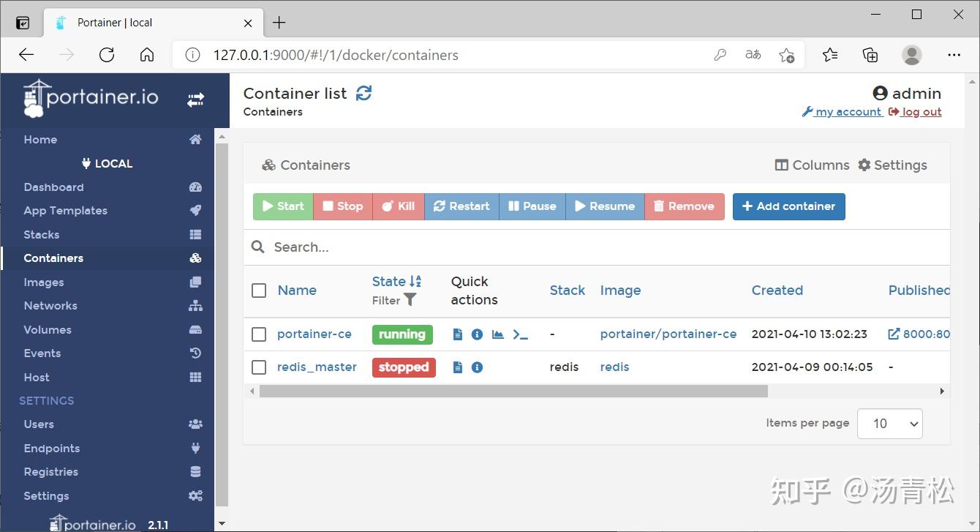980x532 pixels.
Task: Open the State filter funnel
Action: 409,299
